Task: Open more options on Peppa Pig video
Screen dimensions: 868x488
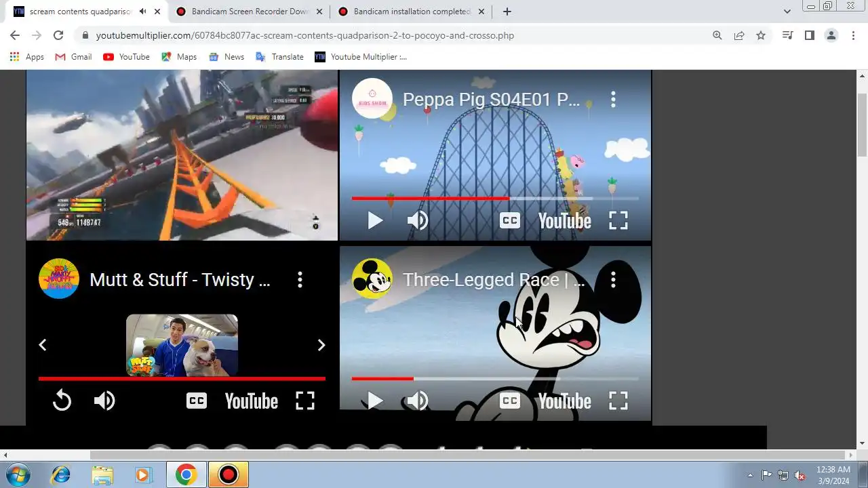Action: [613, 100]
